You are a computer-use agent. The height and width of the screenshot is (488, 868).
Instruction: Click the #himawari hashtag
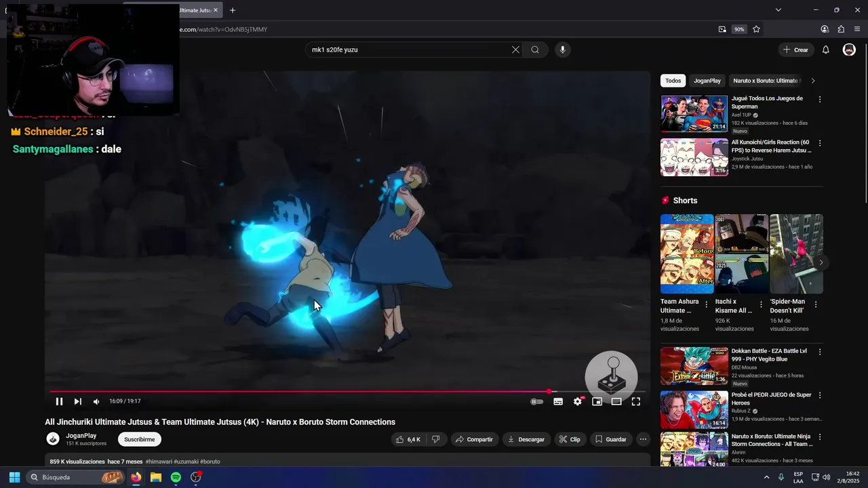coord(159,462)
